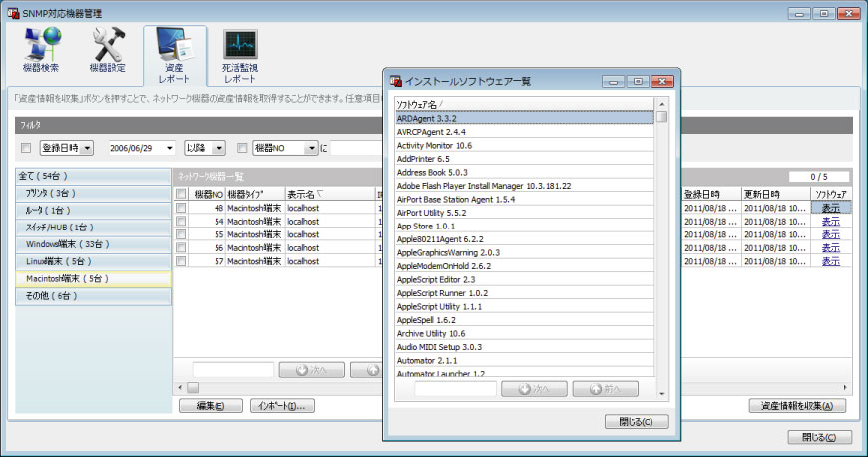Open the 機器検索 device search tool
868x457 pixels.
pyautogui.click(x=41, y=51)
